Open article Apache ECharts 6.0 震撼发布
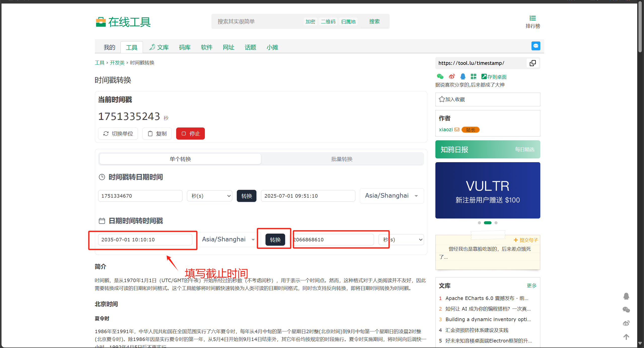The width and height of the screenshot is (644, 348). (487, 298)
